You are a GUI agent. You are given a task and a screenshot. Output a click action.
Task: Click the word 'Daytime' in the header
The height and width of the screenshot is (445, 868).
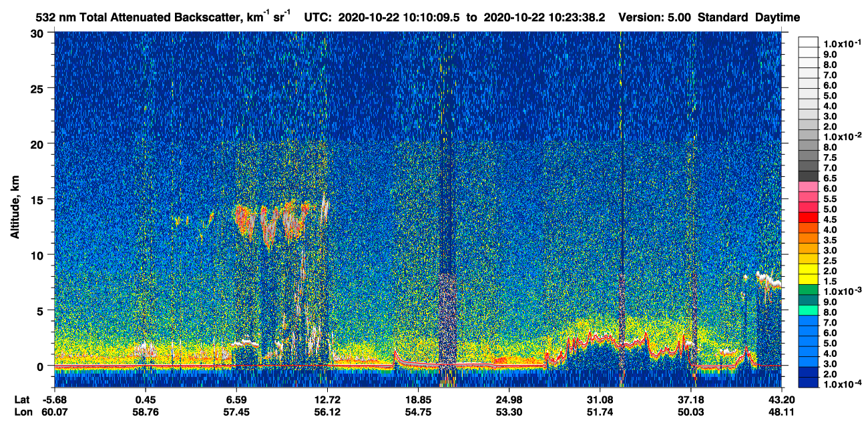[x=777, y=18]
